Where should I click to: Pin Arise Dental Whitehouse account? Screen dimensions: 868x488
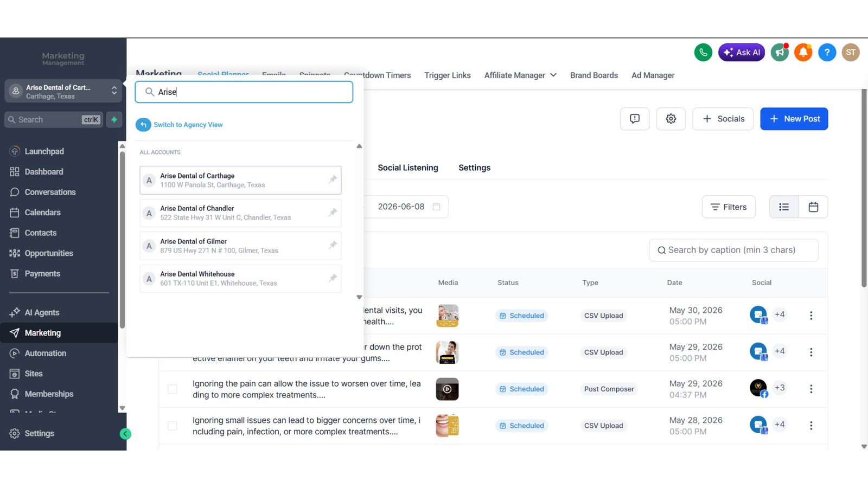333,278
